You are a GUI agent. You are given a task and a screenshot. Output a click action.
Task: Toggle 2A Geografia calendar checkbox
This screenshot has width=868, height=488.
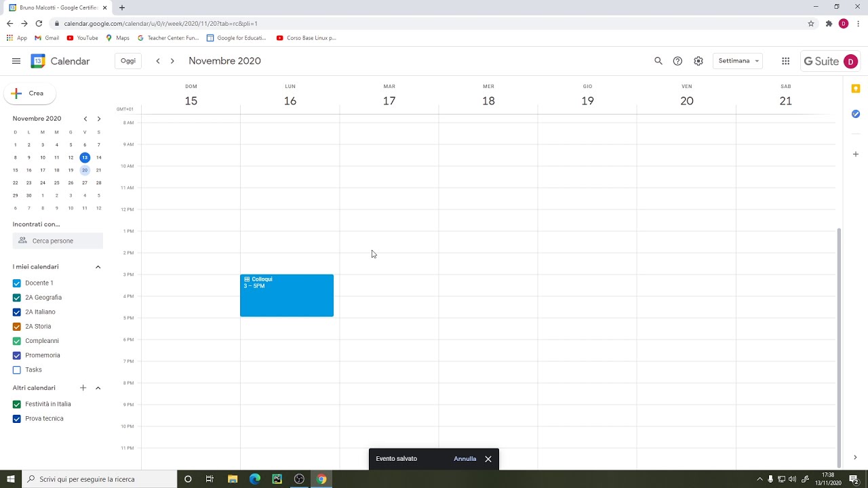[x=17, y=298]
